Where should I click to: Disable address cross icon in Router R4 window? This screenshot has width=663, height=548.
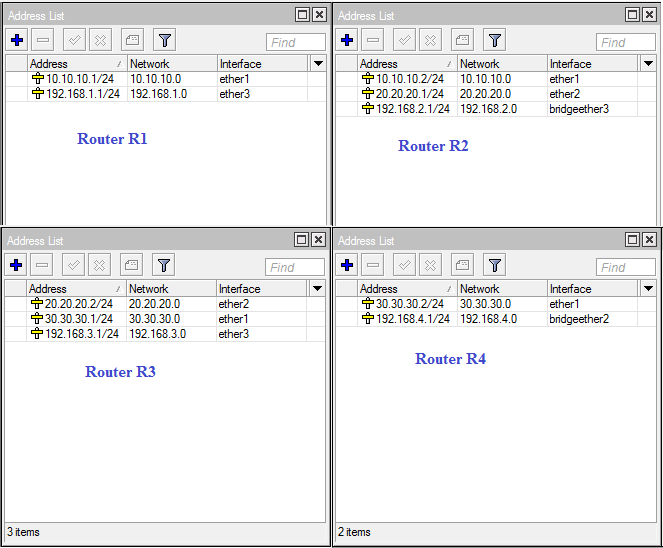[x=430, y=265]
